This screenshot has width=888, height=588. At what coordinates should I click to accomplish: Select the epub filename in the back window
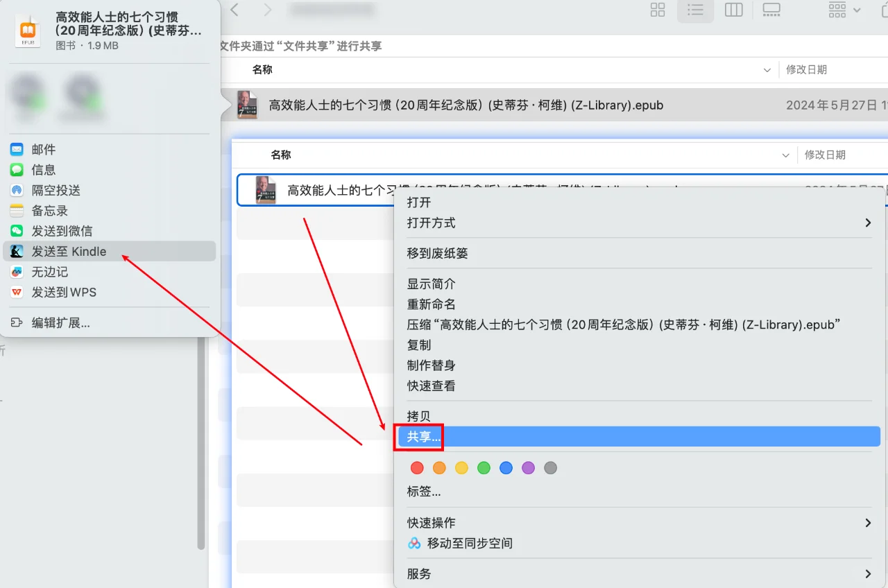point(466,105)
